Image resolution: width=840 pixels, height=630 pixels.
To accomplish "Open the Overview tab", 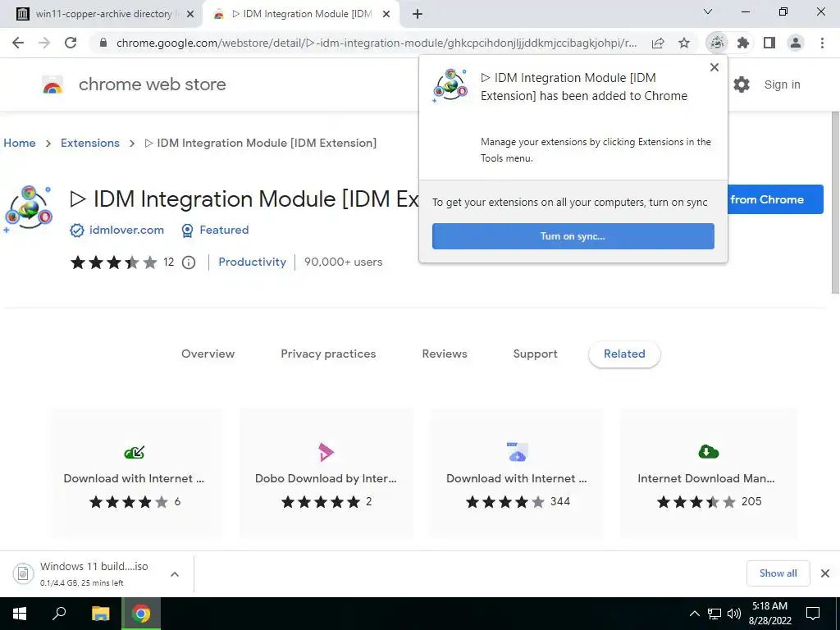I will click(208, 354).
